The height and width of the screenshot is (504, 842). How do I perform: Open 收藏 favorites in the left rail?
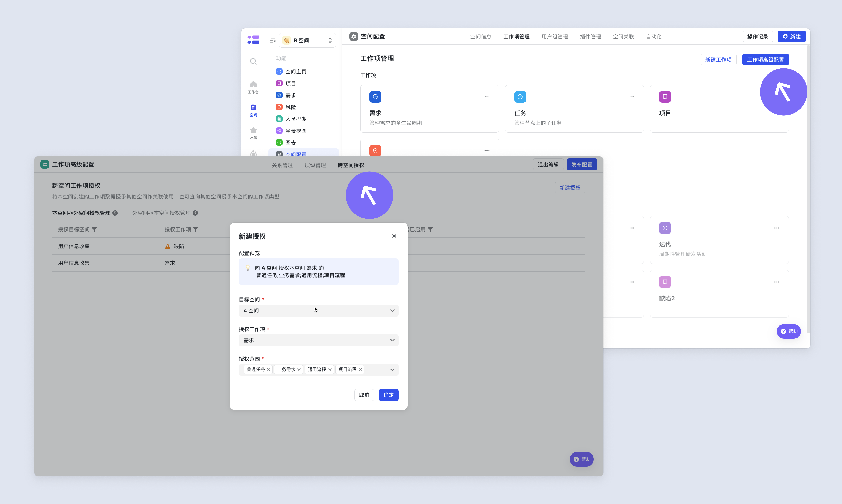point(253,133)
